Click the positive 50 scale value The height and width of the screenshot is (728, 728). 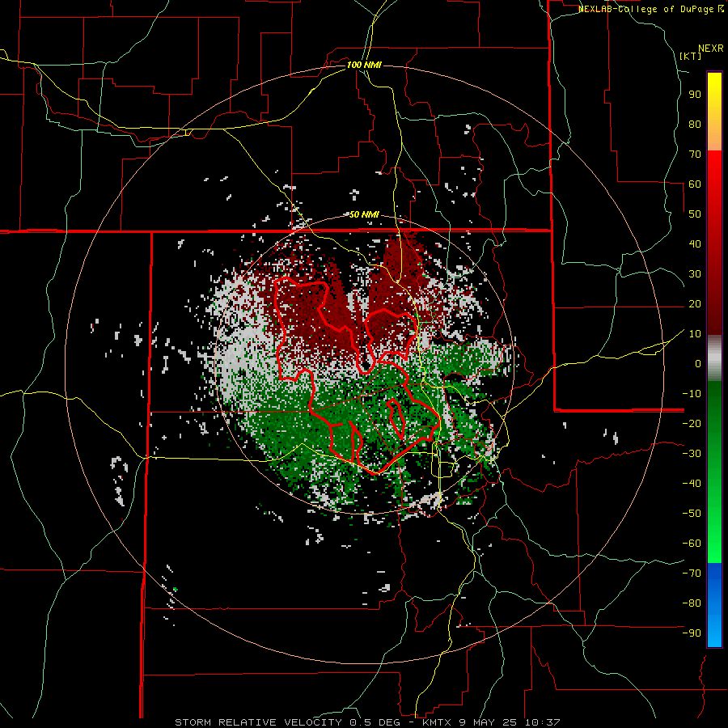pyautogui.click(x=695, y=214)
